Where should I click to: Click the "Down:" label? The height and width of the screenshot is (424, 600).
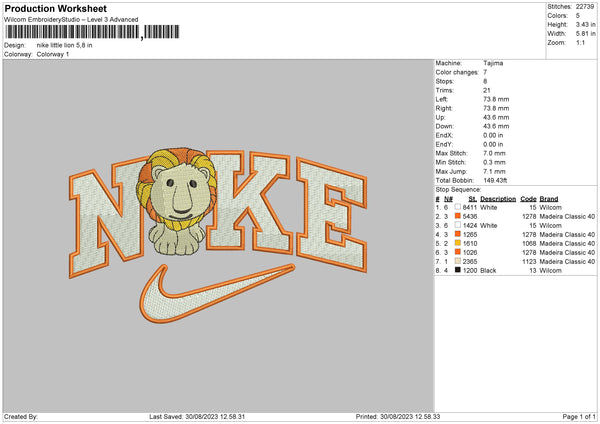pyautogui.click(x=445, y=126)
